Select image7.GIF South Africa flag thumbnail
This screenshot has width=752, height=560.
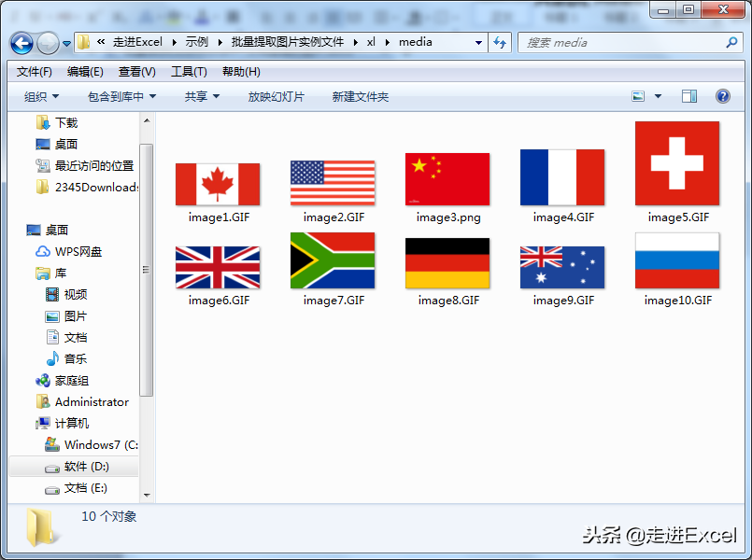click(333, 260)
